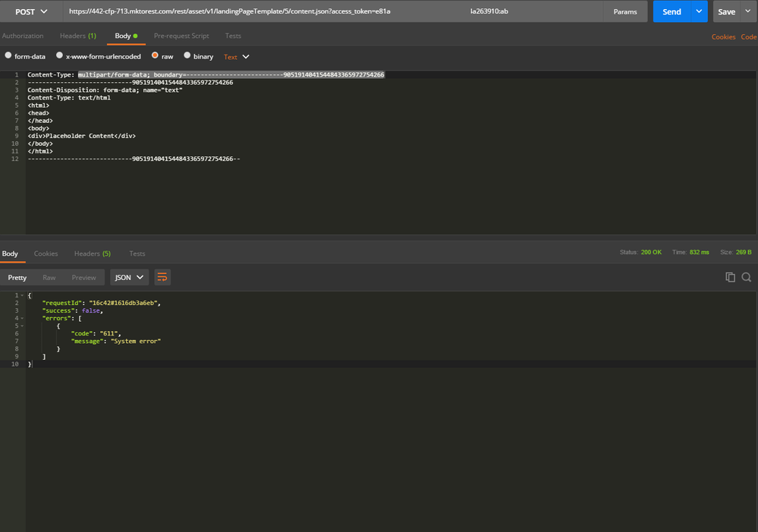Open the response Tests tab

click(137, 253)
